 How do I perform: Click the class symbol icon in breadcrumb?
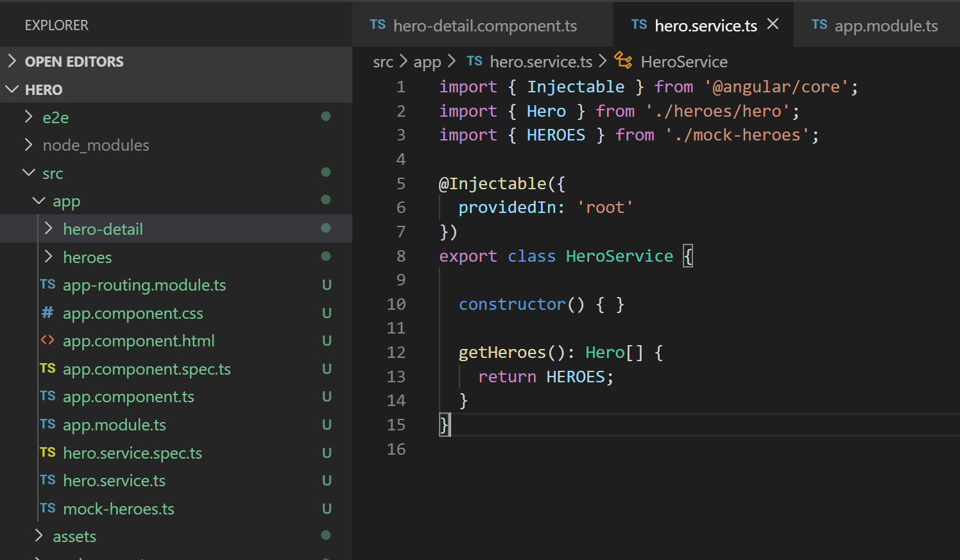(623, 60)
